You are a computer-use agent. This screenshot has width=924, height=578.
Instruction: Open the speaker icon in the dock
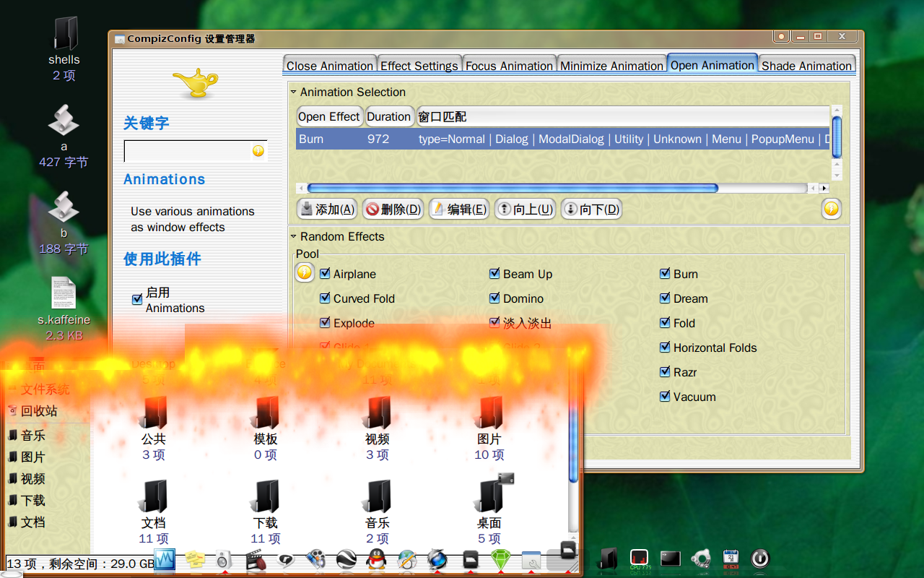(223, 559)
